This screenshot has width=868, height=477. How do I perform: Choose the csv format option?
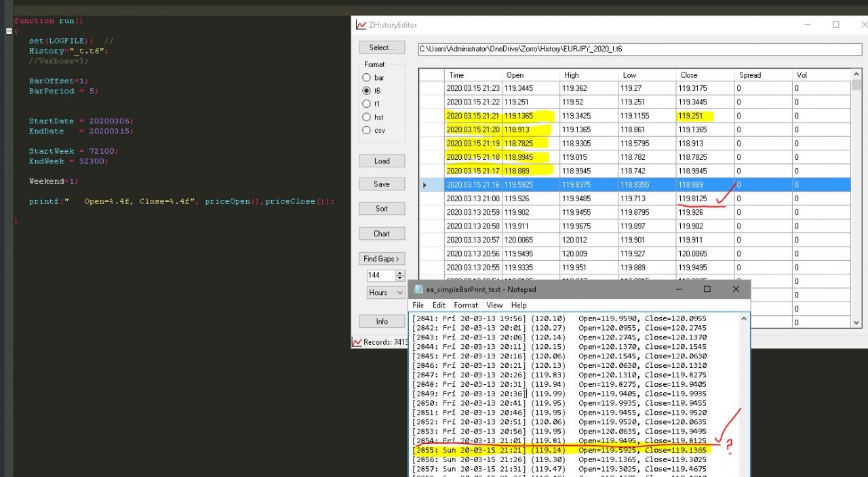(367, 130)
